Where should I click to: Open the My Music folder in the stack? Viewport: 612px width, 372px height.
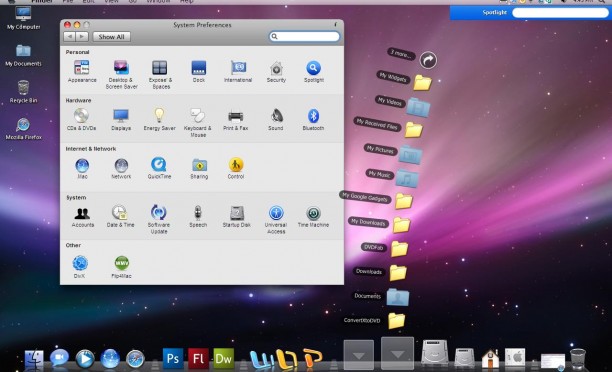(407, 178)
